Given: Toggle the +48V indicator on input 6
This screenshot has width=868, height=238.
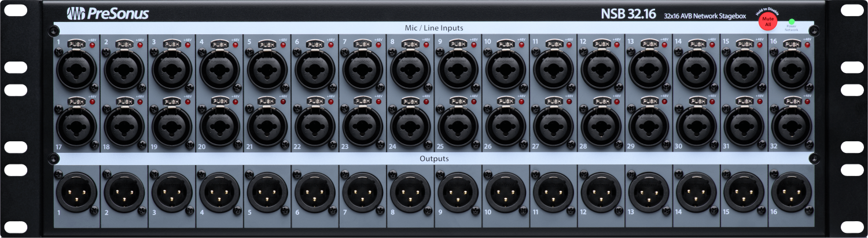Looking at the screenshot, I should click(331, 45).
